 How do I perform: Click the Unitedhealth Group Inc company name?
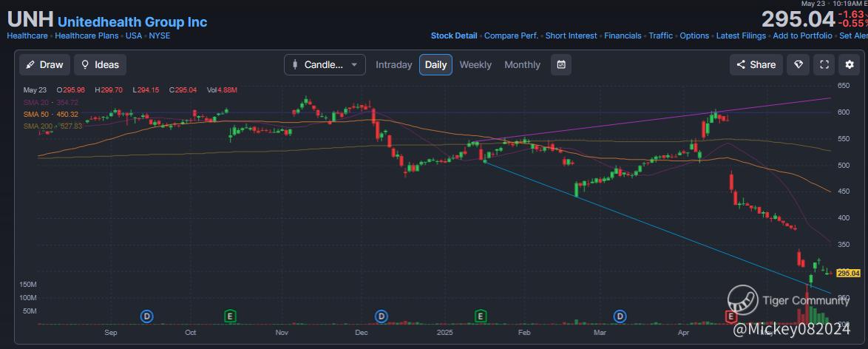[132, 22]
